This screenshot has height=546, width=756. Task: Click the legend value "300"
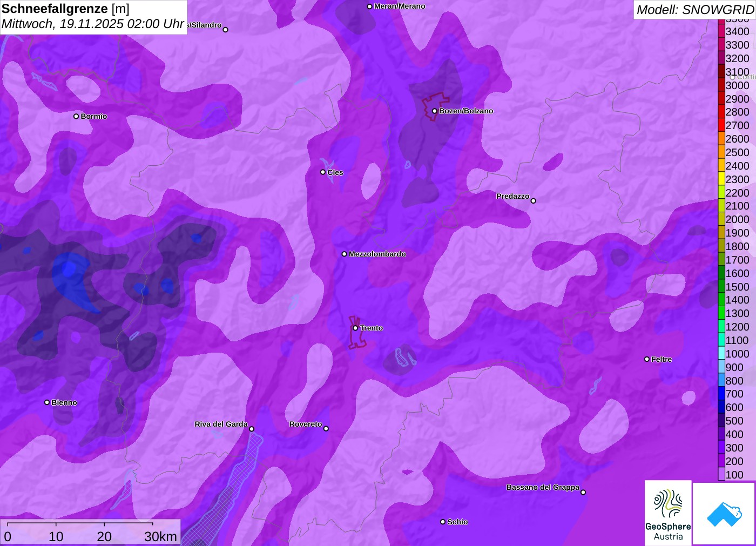point(734,448)
